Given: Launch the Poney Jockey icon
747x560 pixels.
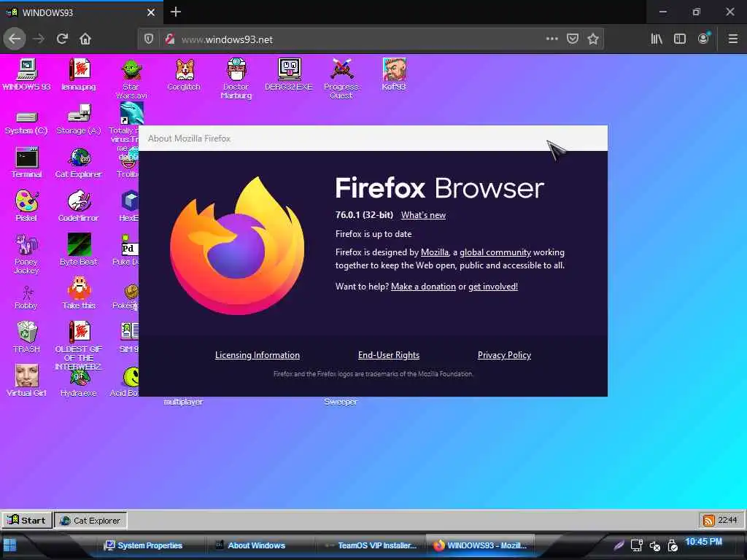Looking at the screenshot, I should click(x=26, y=254).
